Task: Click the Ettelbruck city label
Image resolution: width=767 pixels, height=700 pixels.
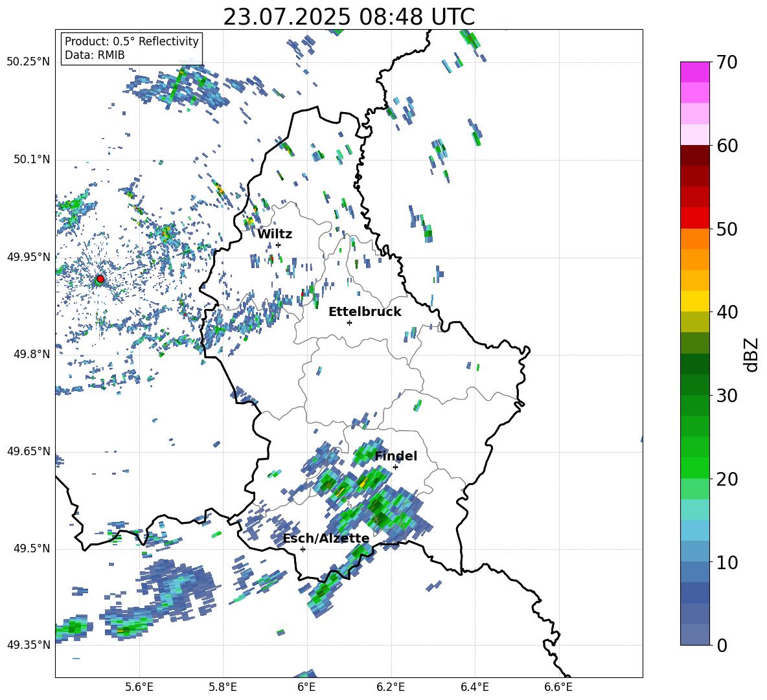Action: pyautogui.click(x=365, y=312)
